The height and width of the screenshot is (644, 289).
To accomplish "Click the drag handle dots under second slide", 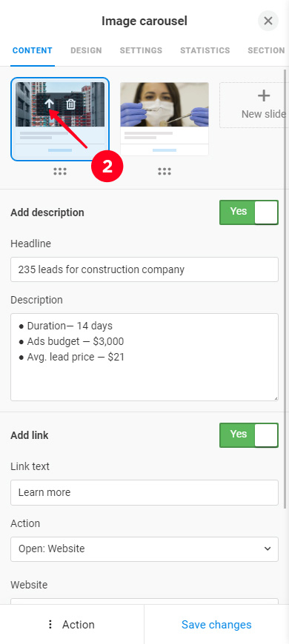I will pos(165,172).
